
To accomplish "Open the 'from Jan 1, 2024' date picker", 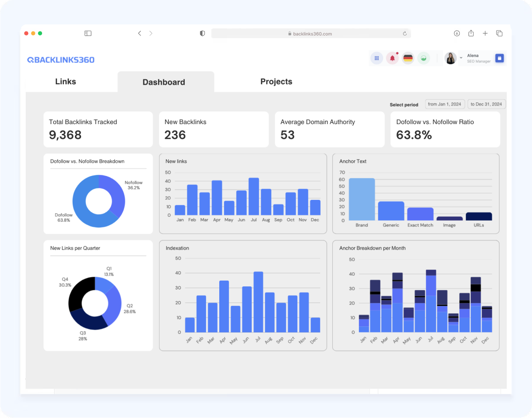I will (x=444, y=104).
